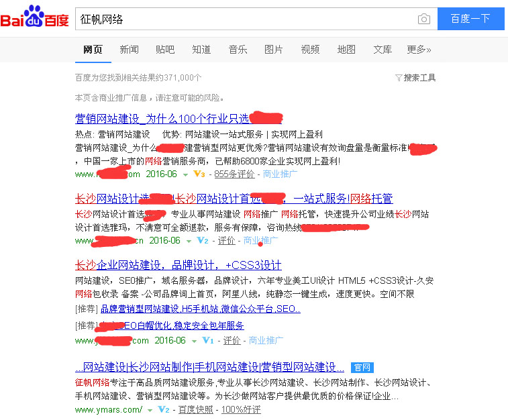
Task: Open camera image search icon
Action: coord(423,19)
